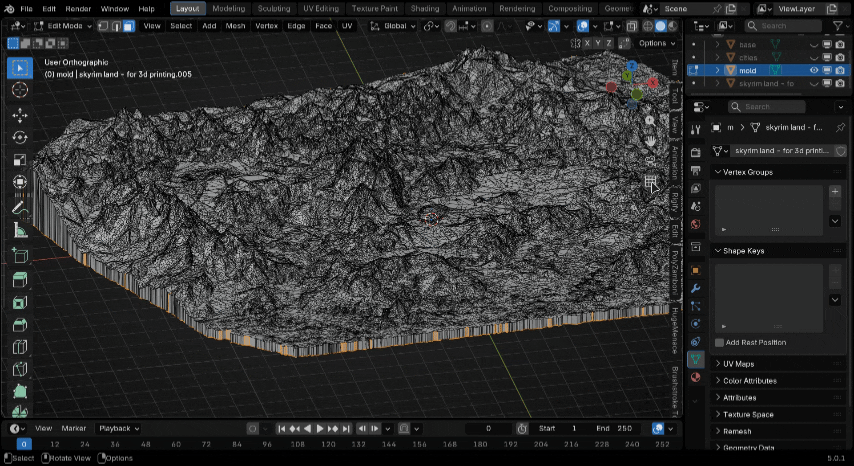The width and height of the screenshot is (854, 466).
Task: Open the Mesh menu
Action: click(x=235, y=26)
